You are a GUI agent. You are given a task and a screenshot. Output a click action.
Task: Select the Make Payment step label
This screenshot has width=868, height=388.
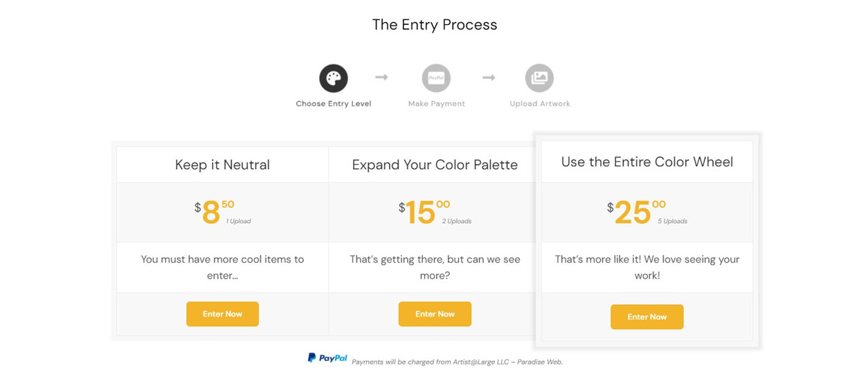(436, 104)
